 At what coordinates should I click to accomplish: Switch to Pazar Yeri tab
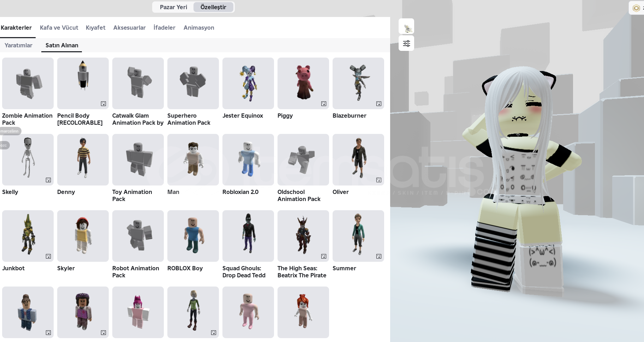173,7
